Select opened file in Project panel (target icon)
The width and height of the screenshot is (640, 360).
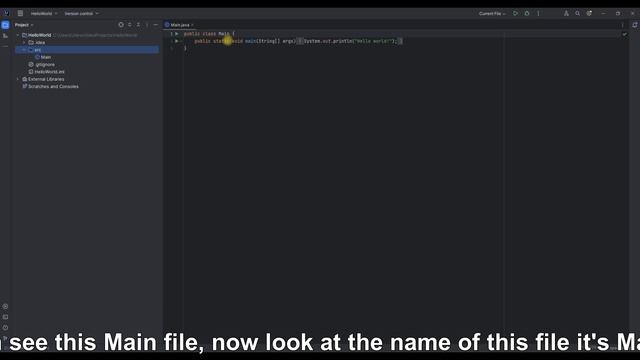[x=121, y=25]
